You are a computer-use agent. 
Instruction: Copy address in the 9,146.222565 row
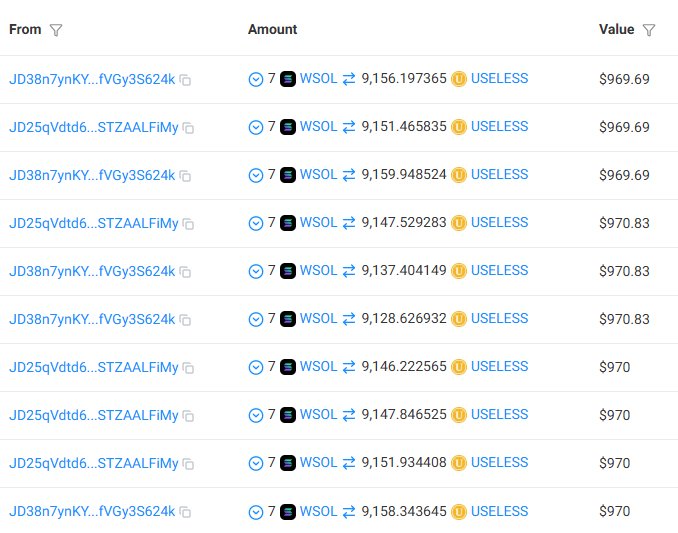pos(189,368)
